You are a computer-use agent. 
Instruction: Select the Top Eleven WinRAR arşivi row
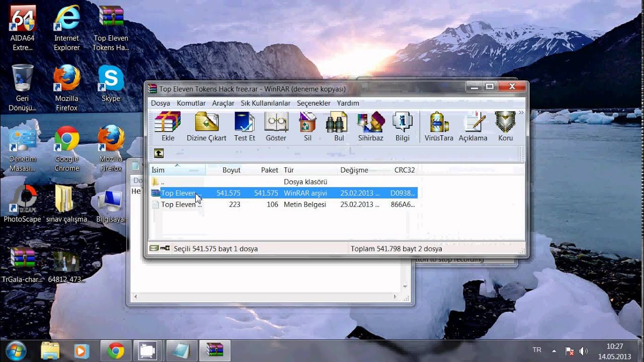tap(284, 193)
